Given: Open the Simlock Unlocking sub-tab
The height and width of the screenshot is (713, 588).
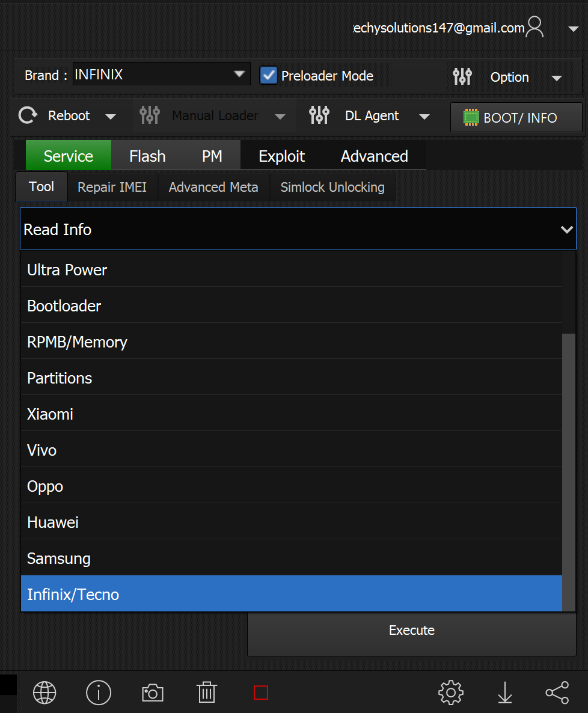Looking at the screenshot, I should pos(332,187).
